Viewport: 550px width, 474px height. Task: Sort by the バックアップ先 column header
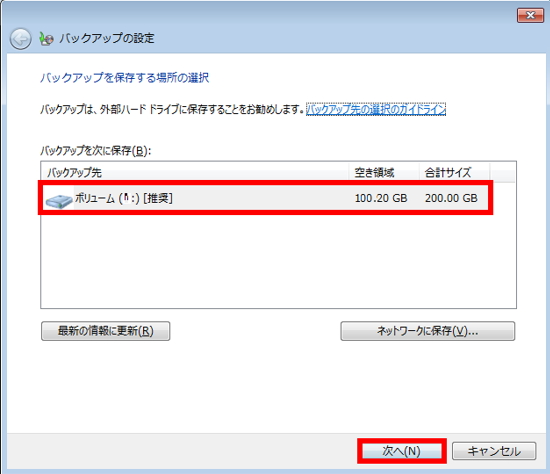click(x=195, y=172)
